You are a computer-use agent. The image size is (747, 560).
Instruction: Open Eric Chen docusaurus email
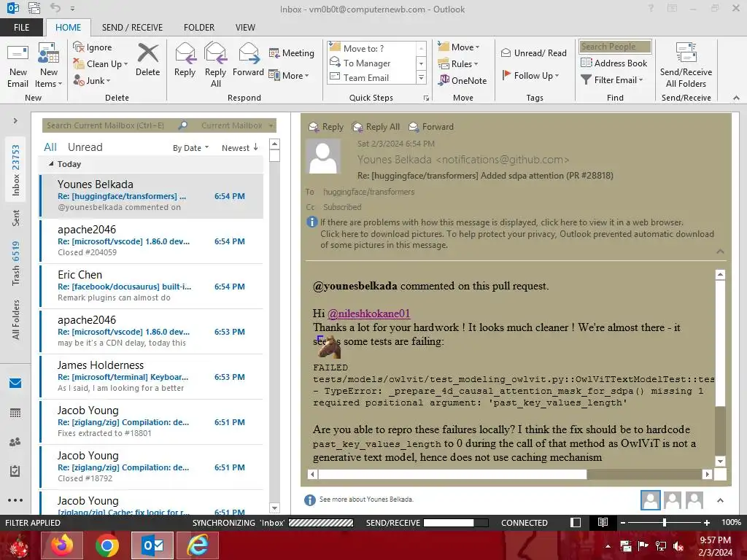tap(152, 286)
